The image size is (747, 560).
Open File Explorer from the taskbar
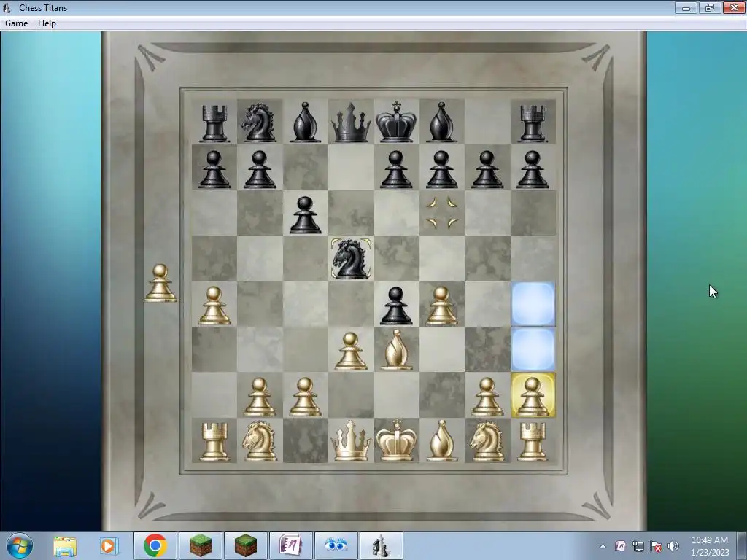click(x=65, y=545)
